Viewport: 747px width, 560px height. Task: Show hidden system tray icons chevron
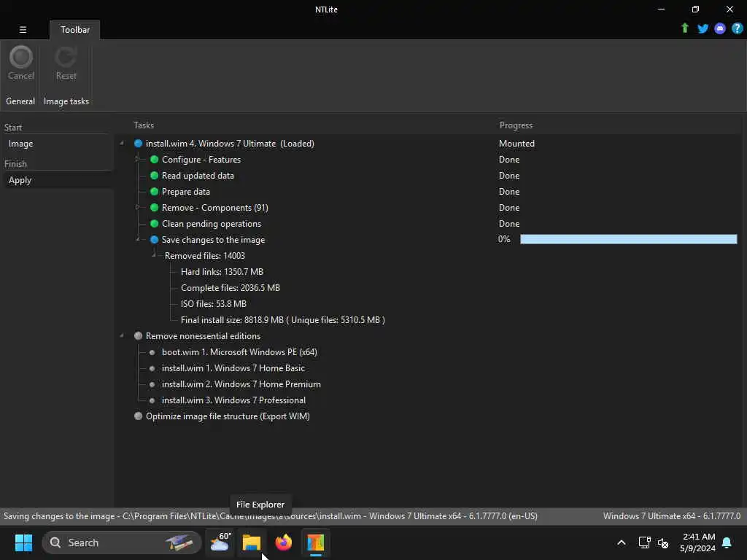pos(622,542)
